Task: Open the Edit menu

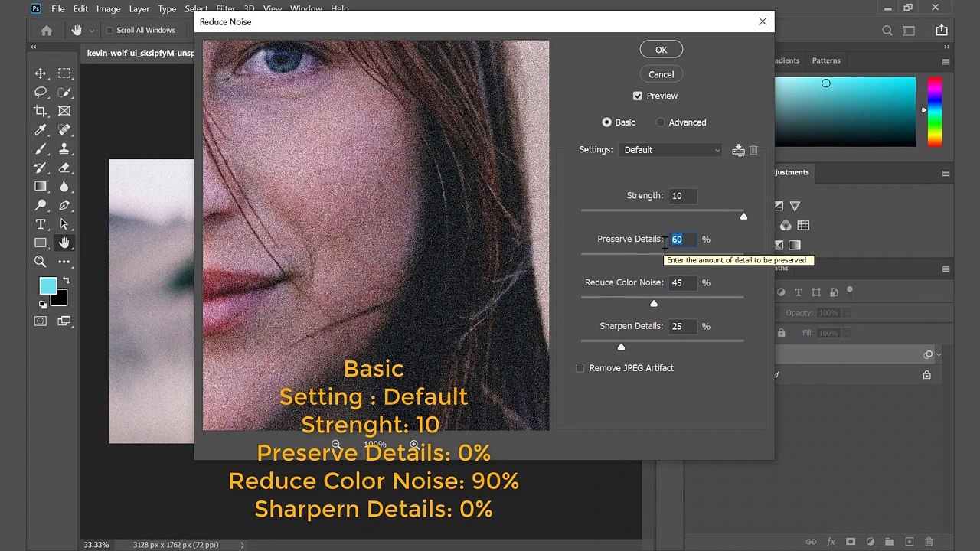Action: tap(80, 9)
